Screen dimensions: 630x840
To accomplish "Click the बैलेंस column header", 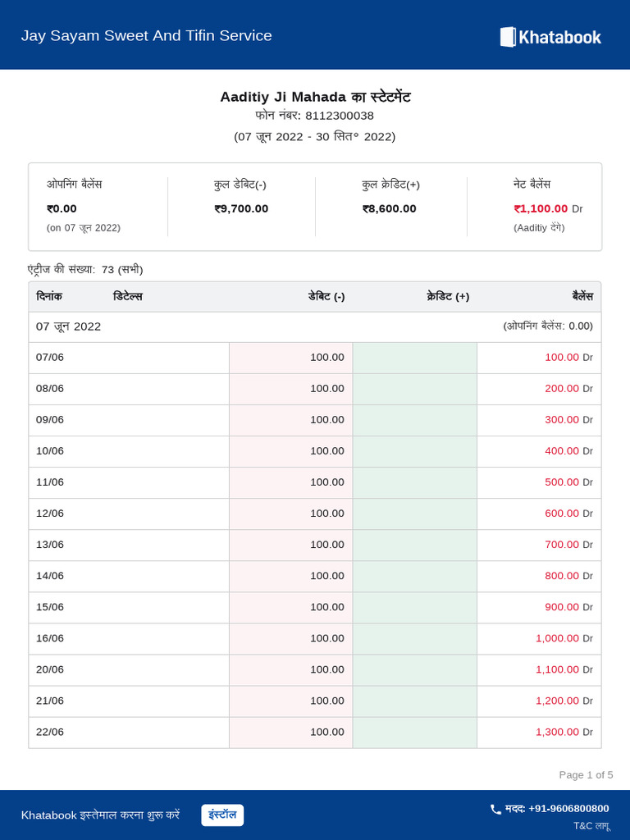I will click(582, 297).
